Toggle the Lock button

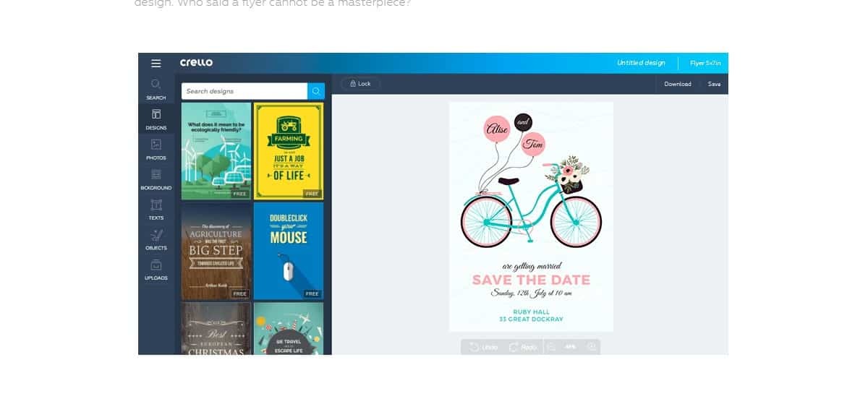[360, 84]
